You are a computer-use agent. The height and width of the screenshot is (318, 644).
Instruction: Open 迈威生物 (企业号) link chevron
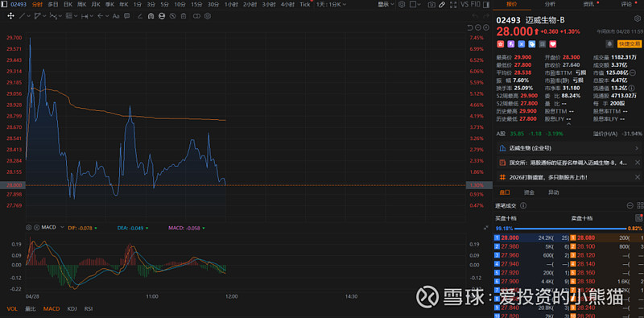[x=637, y=148]
